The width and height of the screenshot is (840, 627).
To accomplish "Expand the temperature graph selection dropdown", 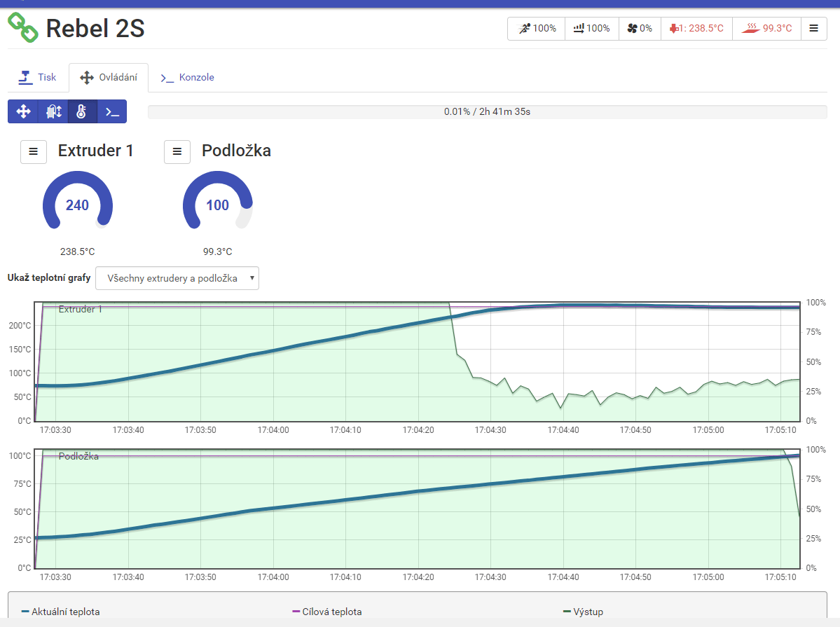I will [177, 278].
